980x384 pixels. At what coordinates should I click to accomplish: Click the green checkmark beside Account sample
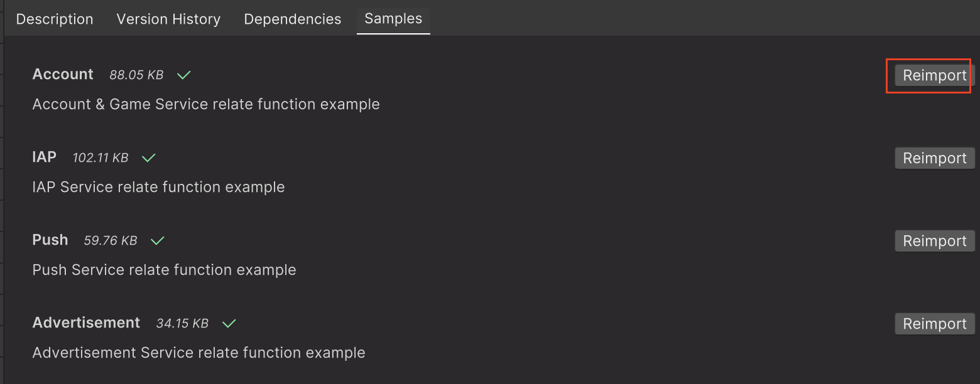tap(184, 75)
